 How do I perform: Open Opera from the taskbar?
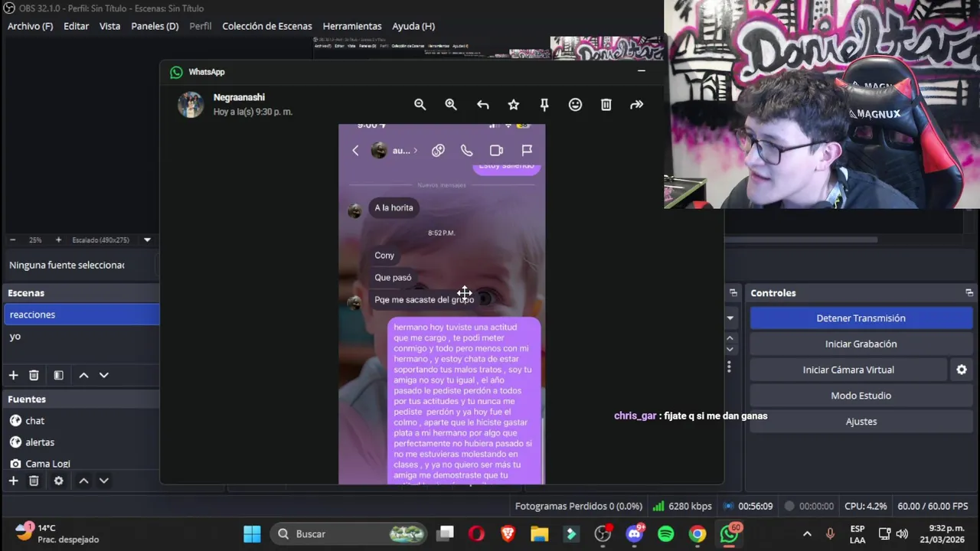coord(476,534)
